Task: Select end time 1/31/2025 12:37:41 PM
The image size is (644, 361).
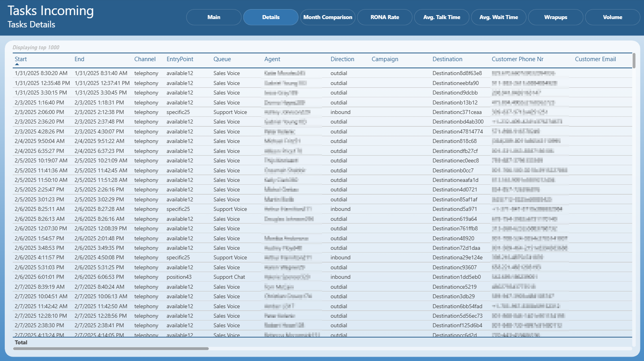Action: [102, 83]
